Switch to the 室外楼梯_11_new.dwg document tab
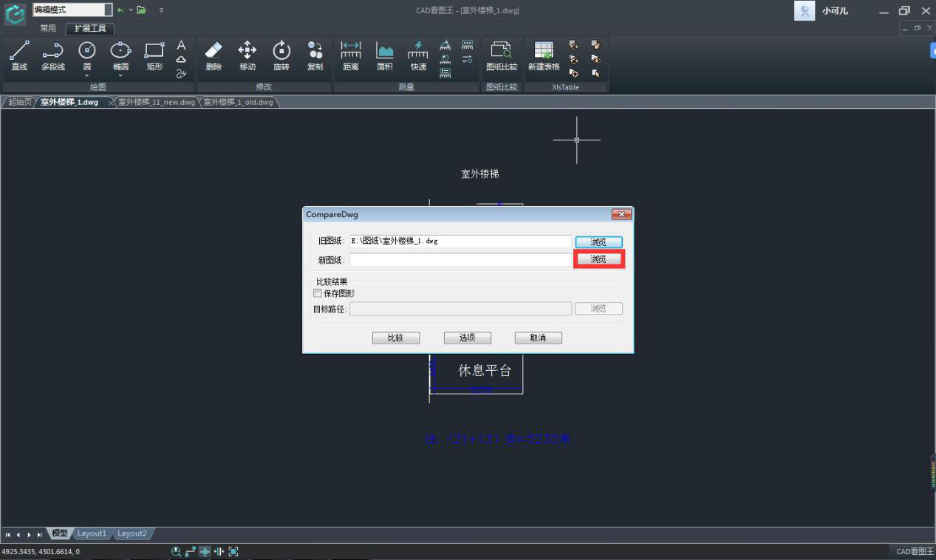The image size is (936, 560). tap(156, 102)
